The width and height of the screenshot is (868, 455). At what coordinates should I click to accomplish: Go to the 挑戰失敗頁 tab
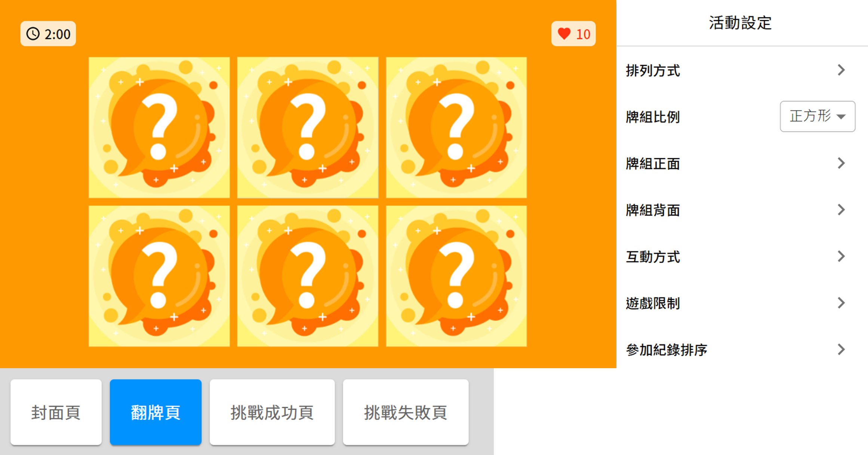coord(406,412)
